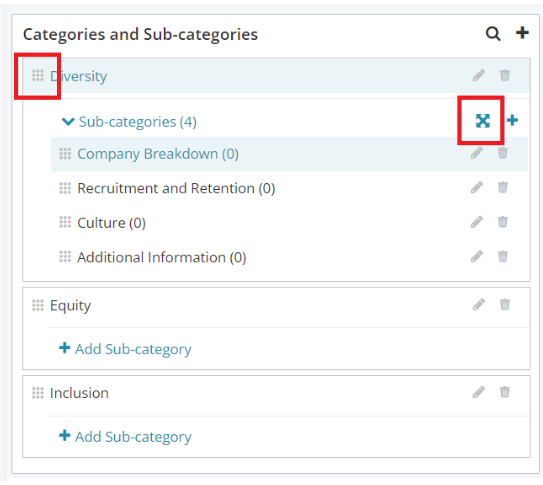Click the drag handle beside Diversity
This screenshot has height=485, width=543.
click(38, 75)
